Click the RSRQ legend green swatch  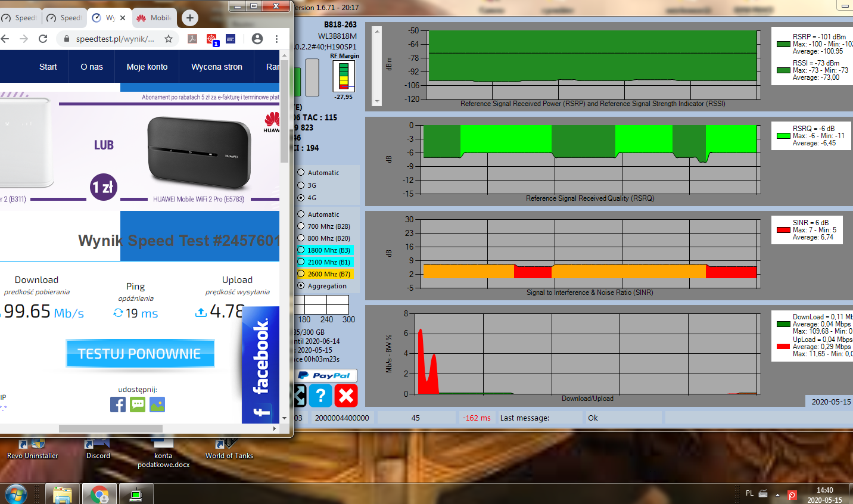(783, 136)
